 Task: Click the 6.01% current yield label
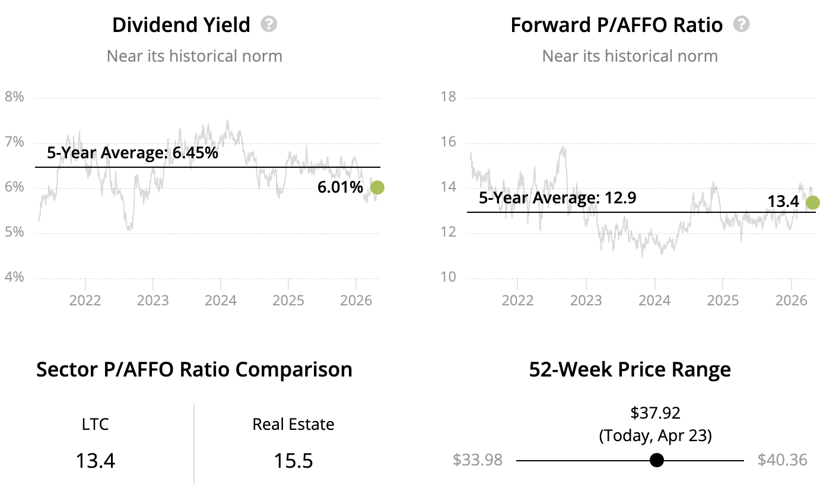[x=340, y=187]
